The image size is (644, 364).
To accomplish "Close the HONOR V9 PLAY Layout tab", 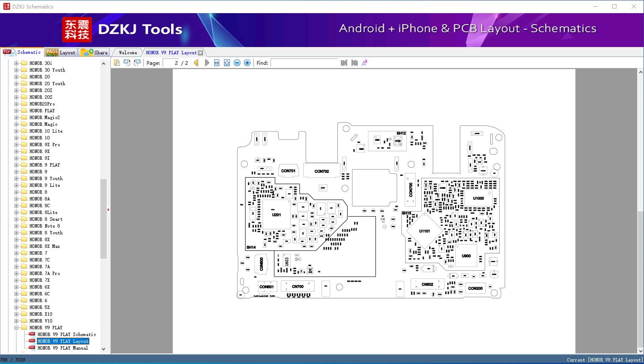I will tap(201, 53).
